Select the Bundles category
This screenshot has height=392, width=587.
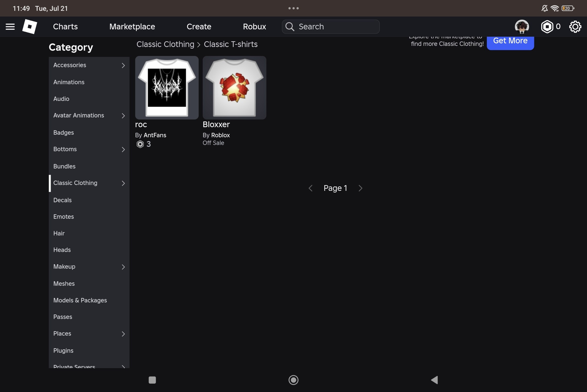coord(89,166)
